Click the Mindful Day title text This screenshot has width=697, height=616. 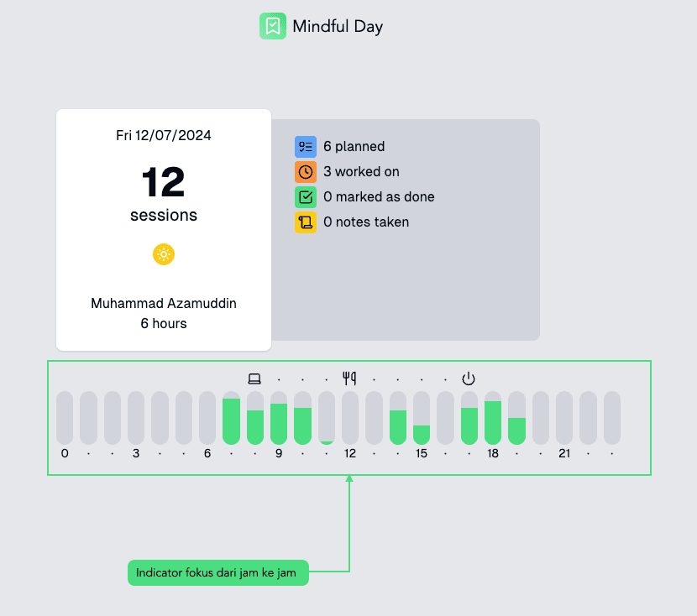(x=338, y=26)
